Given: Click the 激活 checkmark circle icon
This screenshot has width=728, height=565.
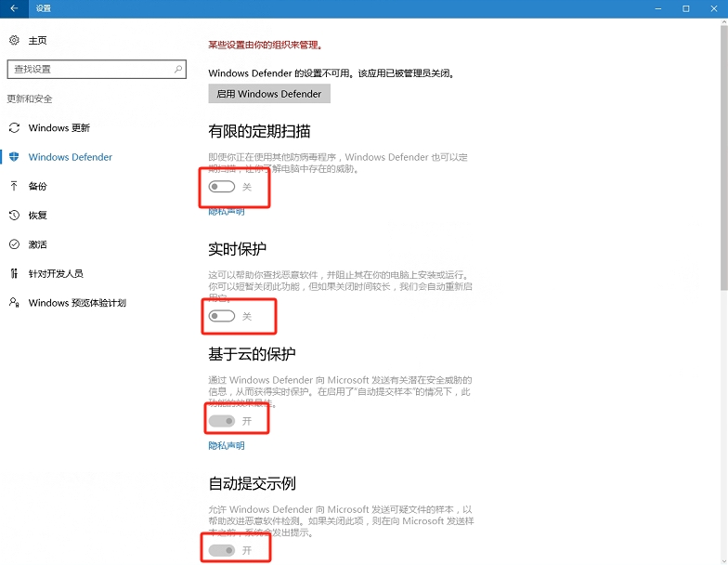Looking at the screenshot, I should coord(15,244).
